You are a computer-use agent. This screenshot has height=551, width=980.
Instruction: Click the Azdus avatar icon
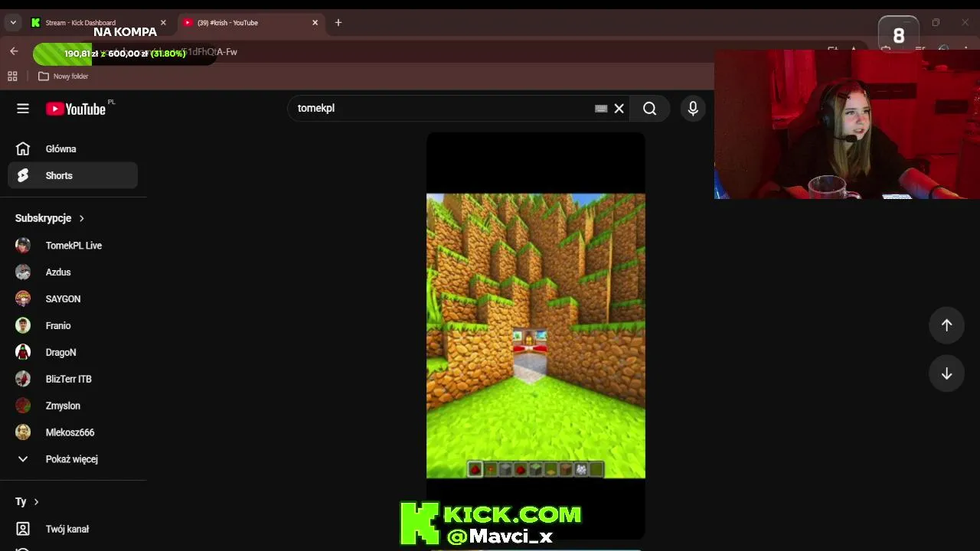click(x=23, y=272)
